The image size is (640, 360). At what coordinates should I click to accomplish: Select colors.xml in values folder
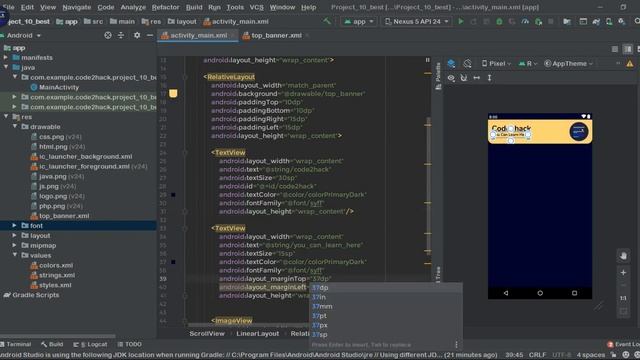tap(52, 265)
